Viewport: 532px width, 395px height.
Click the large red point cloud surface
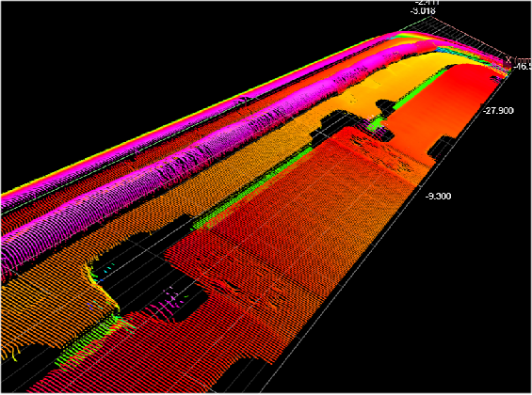305,237
